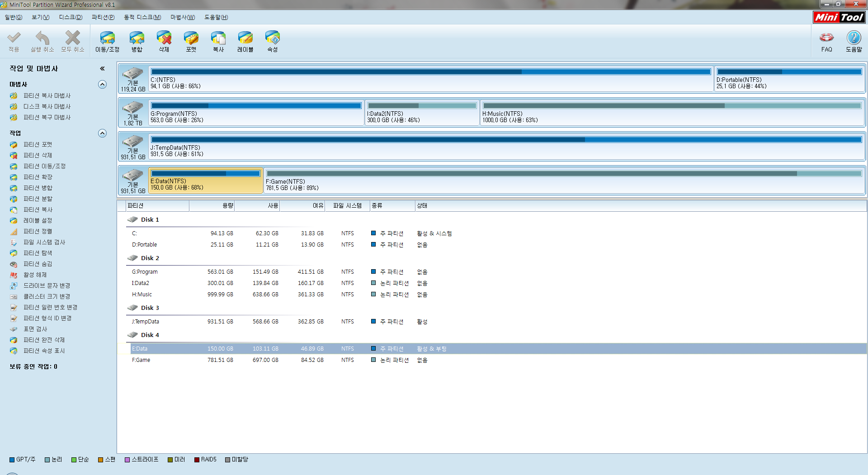Click 파일 시스템 검사 in the task list
The width and height of the screenshot is (868, 475).
tap(44, 242)
